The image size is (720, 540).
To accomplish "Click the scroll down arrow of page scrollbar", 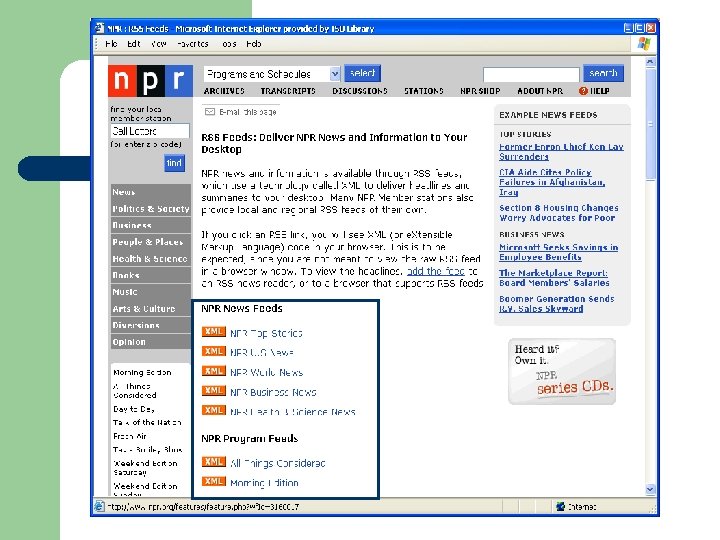I will (x=650, y=489).
